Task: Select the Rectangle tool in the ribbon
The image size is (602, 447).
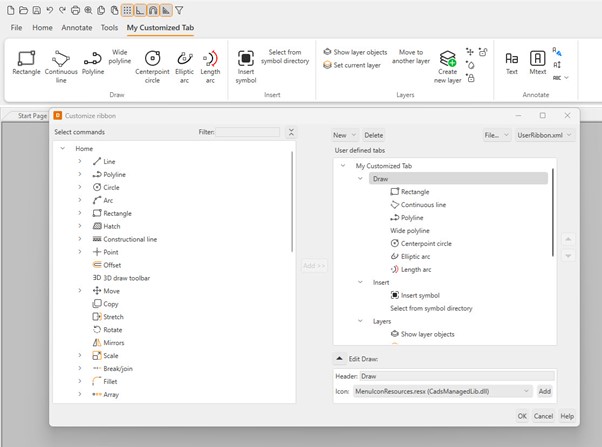Action: [26, 62]
